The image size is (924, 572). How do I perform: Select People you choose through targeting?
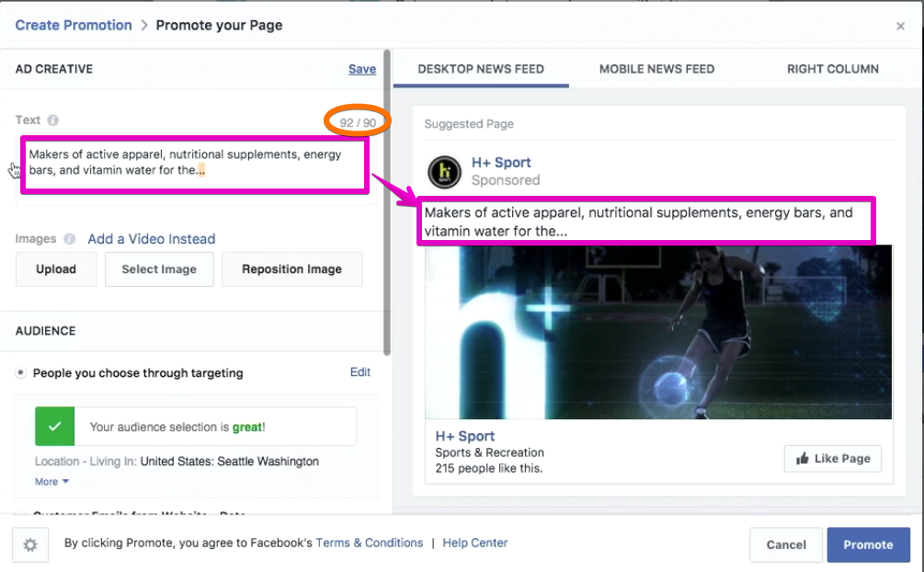[x=20, y=372]
